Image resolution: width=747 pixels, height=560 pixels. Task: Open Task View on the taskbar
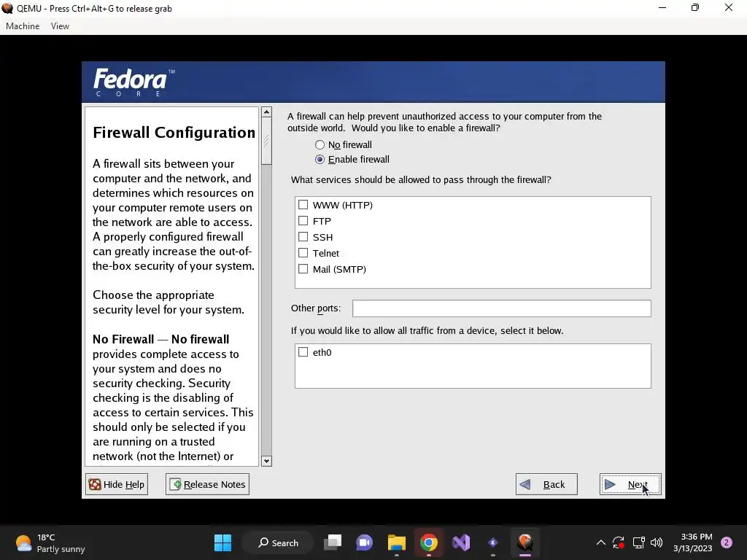click(333, 542)
